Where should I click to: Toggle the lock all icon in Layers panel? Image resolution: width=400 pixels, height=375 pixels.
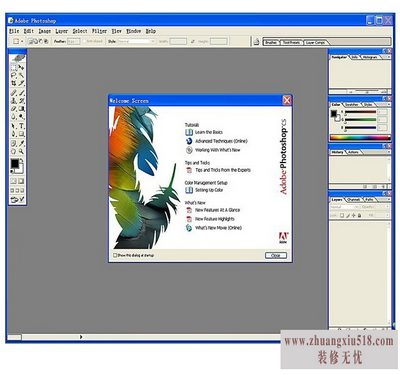(x=359, y=216)
